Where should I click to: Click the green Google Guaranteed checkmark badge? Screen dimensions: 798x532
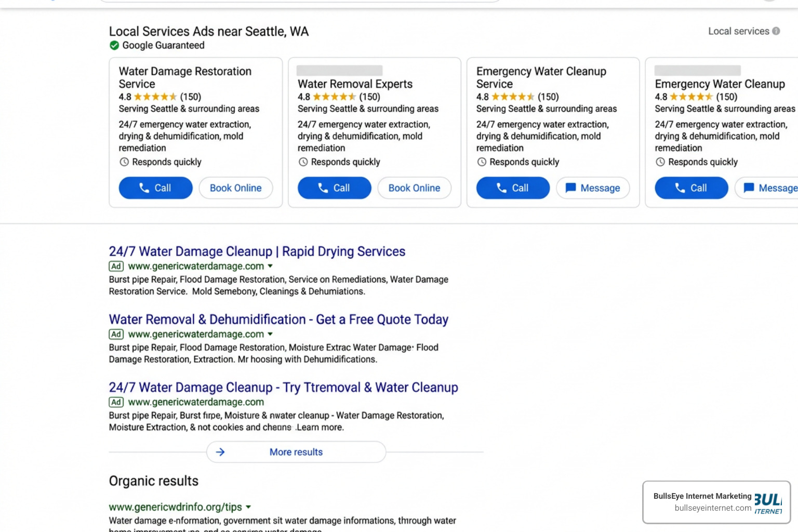coord(114,46)
